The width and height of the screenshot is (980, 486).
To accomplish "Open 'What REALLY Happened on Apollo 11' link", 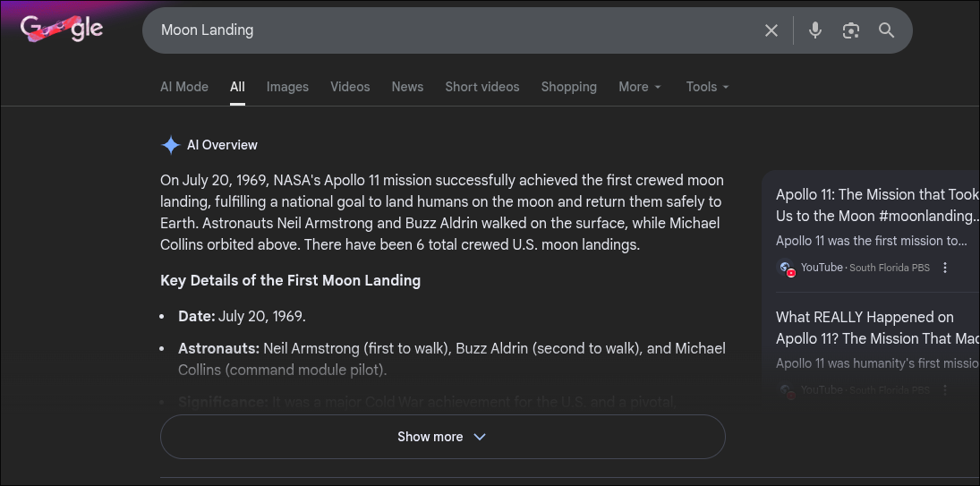I will 865,328.
